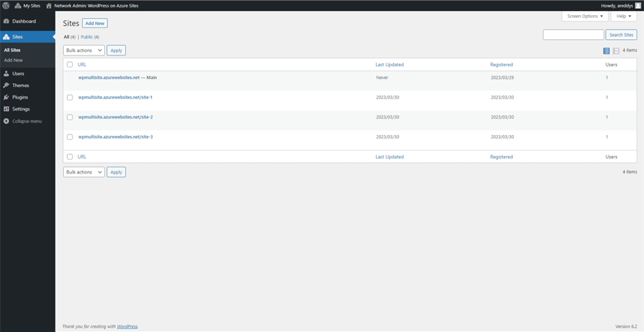Viewport: 644px width, 332px height.
Task: Click users count 1 for site-1 row
Action: pyautogui.click(x=606, y=97)
